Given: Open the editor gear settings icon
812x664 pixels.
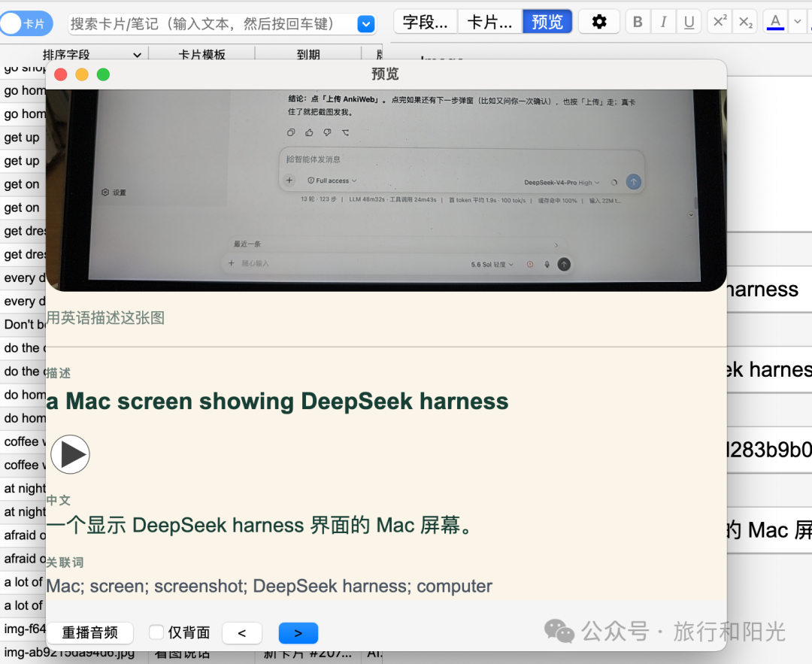Looking at the screenshot, I should (x=599, y=22).
